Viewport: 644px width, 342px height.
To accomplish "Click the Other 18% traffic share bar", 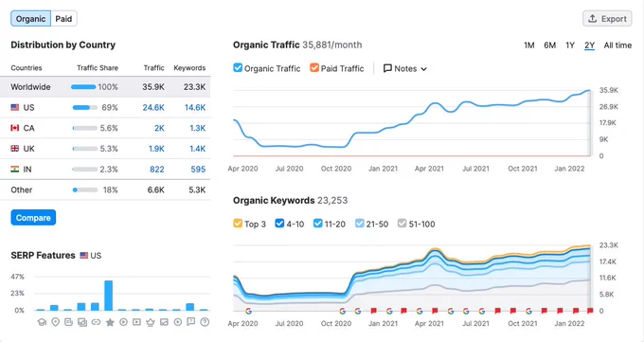I will pyautogui.click(x=85, y=189).
